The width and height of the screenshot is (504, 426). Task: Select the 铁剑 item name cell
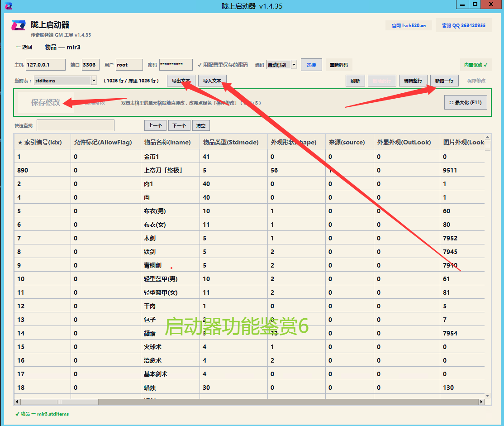[171, 252]
